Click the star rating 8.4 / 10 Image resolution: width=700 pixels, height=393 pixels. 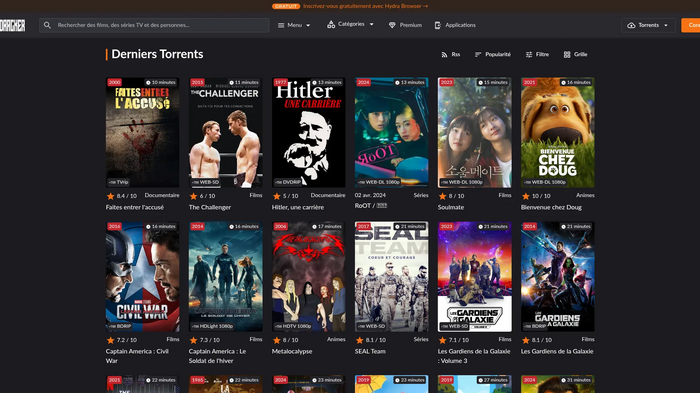[122, 196]
